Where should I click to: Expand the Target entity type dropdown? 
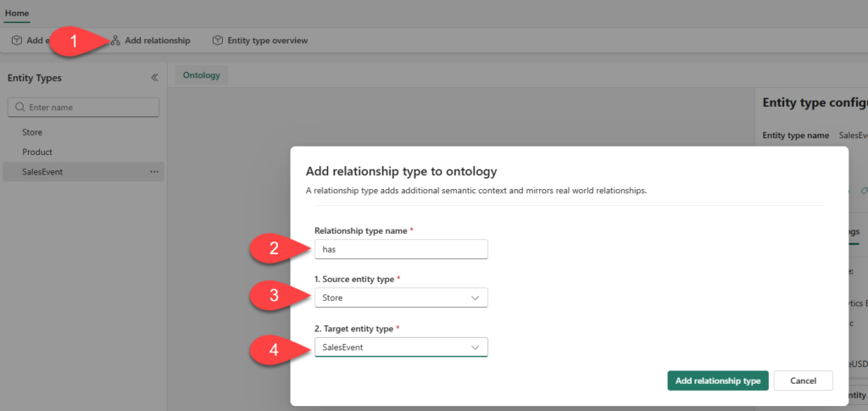point(400,347)
